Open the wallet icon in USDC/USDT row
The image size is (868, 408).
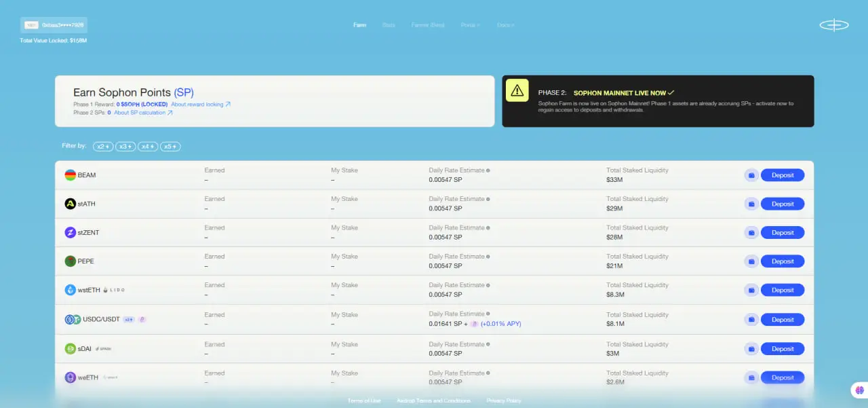pos(751,319)
